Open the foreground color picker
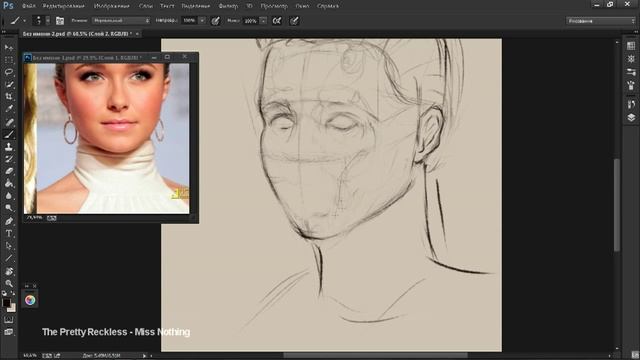 coord(6,303)
